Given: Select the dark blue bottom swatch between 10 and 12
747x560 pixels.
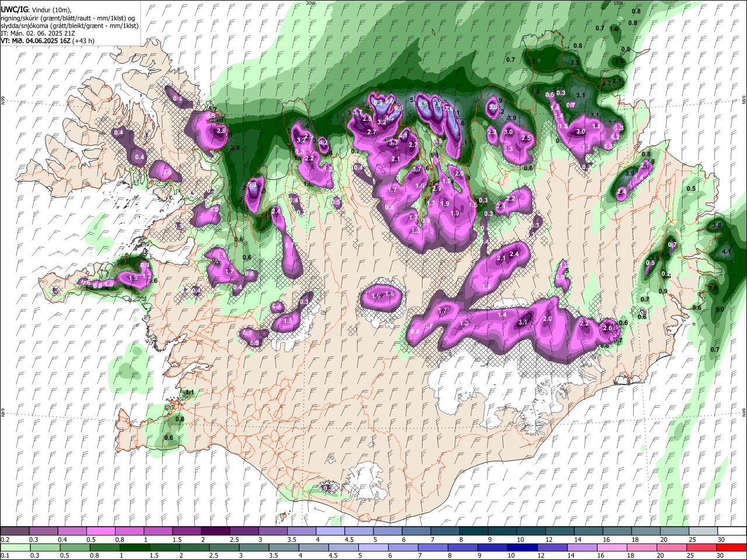Looking at the screenshot, I should 523,547.
